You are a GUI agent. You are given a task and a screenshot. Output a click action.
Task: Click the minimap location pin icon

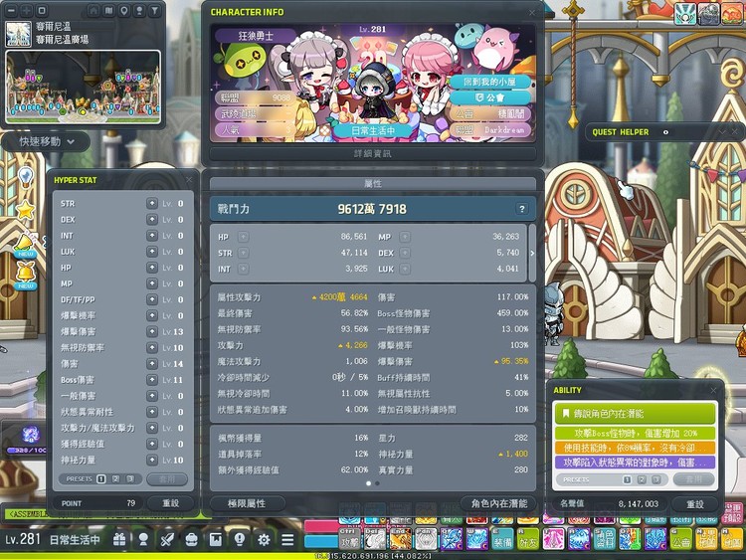(124, 10)
